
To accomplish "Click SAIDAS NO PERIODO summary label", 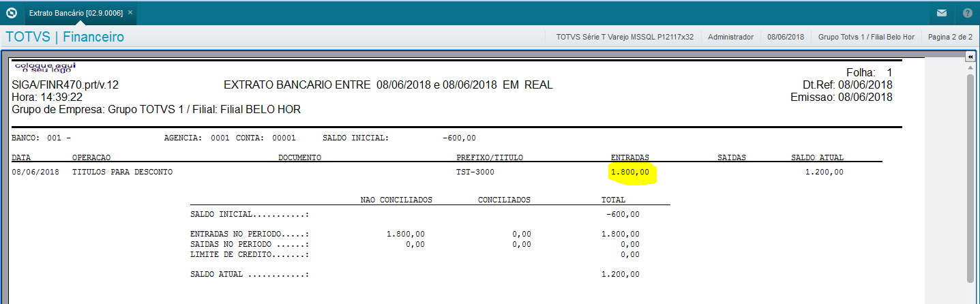I will (250, 244).
